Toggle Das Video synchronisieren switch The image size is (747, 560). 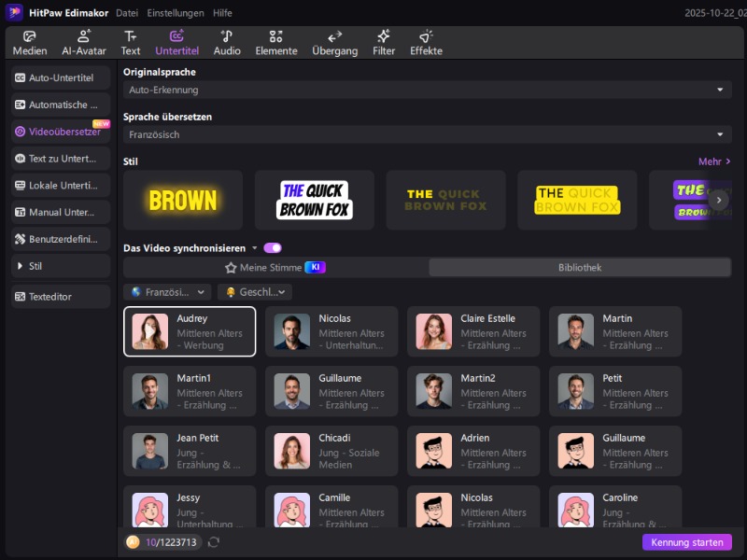click(273, 248)
